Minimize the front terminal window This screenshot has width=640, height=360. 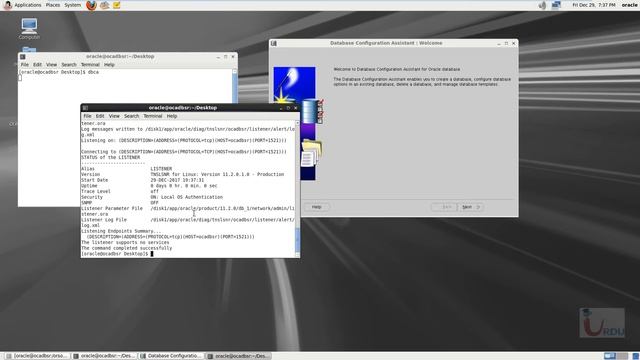[280, 108]
